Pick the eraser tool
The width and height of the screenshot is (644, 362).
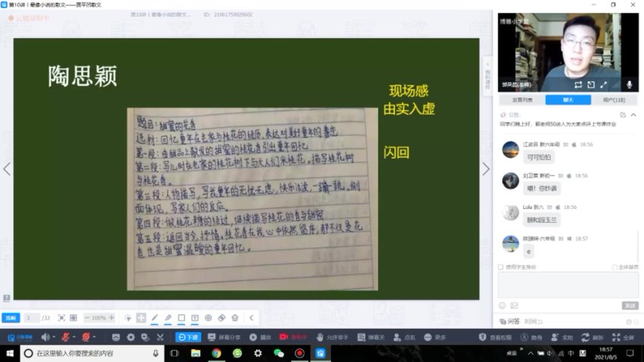tap(221, 318)
